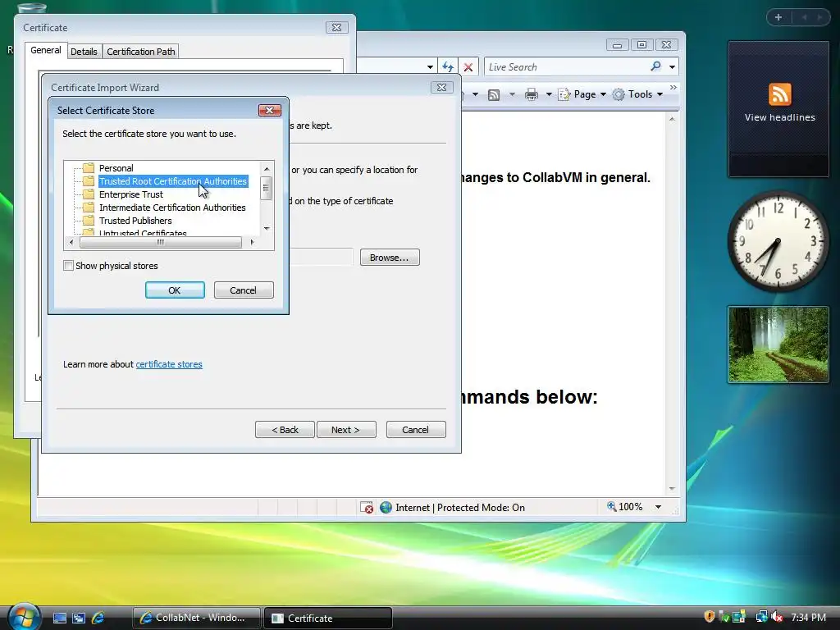840x630 pixels.
Task: Click Show Desktop quick launch icon
Action: (59, 619)
